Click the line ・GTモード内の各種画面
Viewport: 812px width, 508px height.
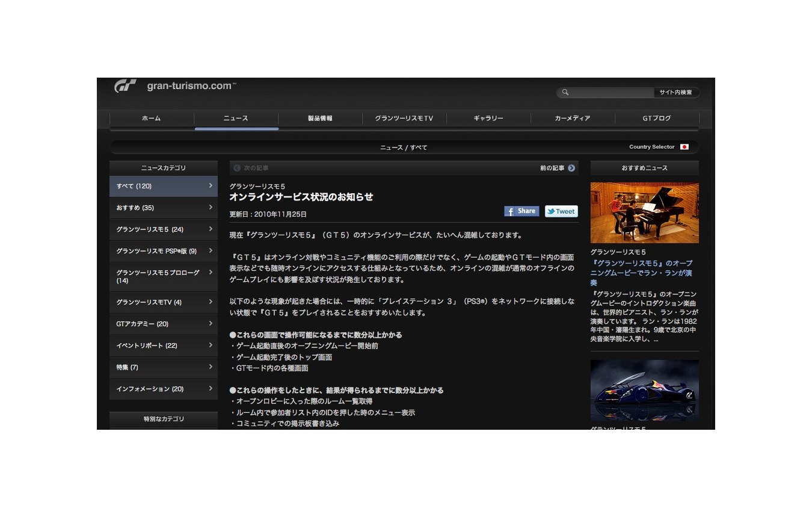point(269,368)
